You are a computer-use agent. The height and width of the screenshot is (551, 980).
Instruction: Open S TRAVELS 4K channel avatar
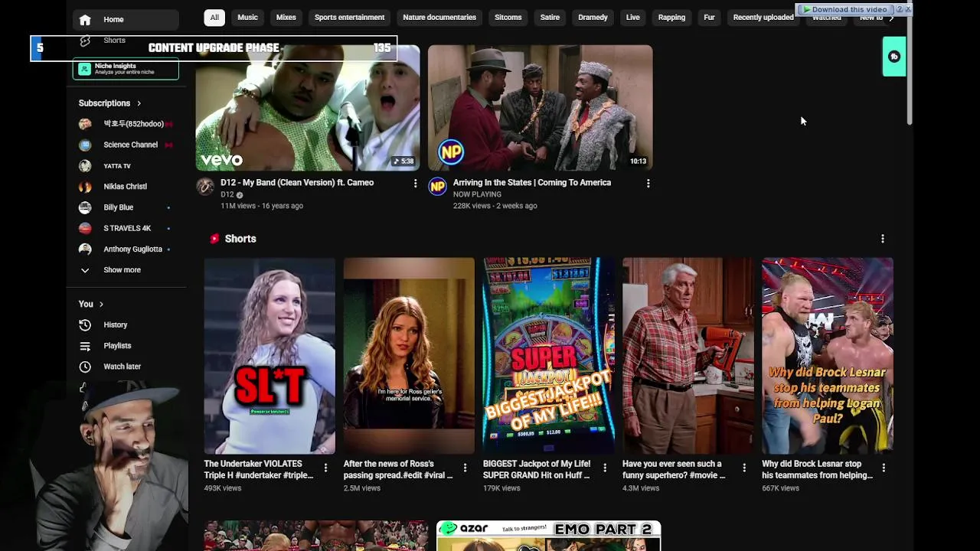tap(85, 228)
